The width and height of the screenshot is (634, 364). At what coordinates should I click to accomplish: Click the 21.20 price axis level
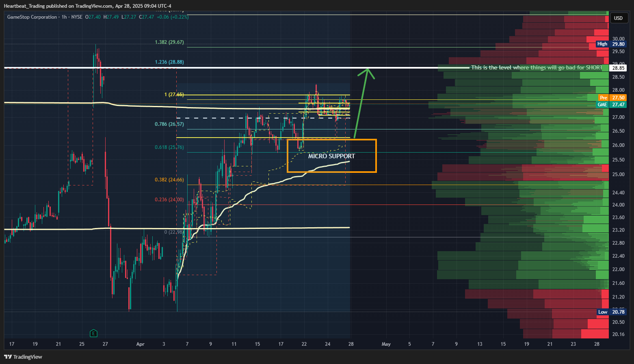(x=618, y=297)
